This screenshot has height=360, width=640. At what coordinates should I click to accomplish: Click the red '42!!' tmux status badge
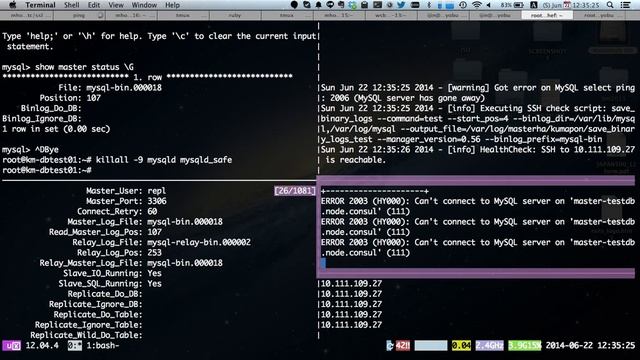coord(402,346)
